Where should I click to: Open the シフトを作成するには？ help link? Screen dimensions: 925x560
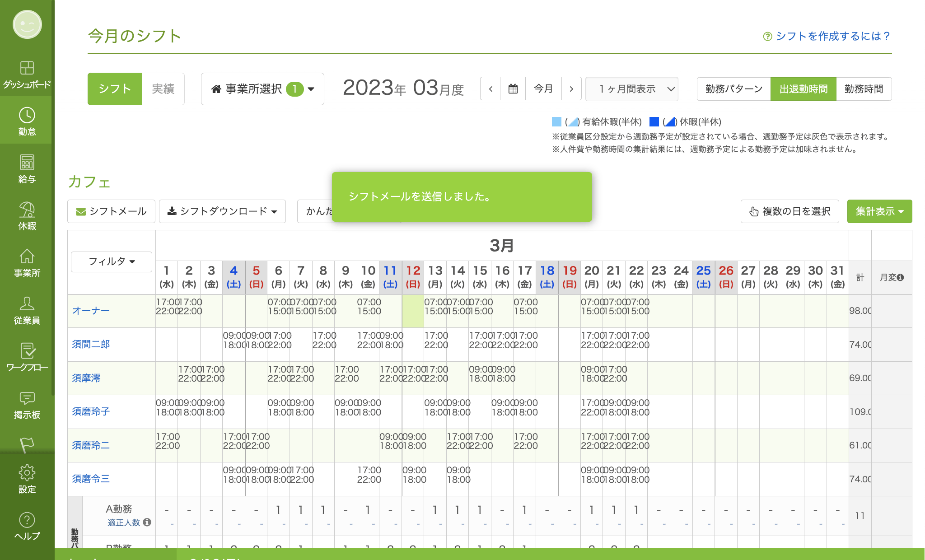(x=827, y=36)
